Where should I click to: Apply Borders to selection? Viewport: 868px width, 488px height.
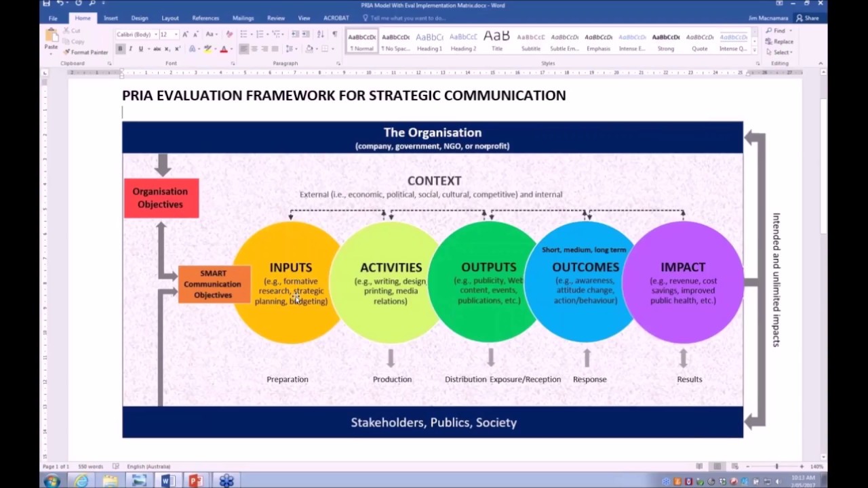(x=327, y=49)
